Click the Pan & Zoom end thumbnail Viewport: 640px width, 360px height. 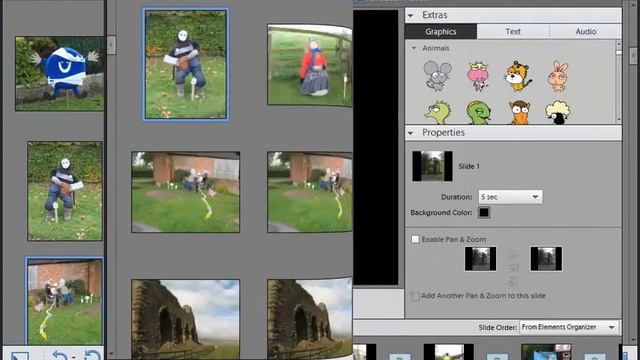[x=546, y=259]
